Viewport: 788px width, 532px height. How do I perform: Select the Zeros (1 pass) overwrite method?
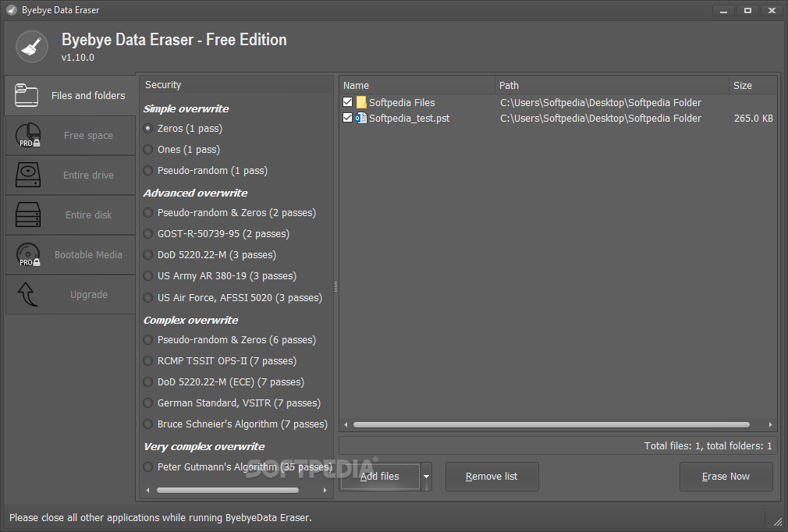148,128
